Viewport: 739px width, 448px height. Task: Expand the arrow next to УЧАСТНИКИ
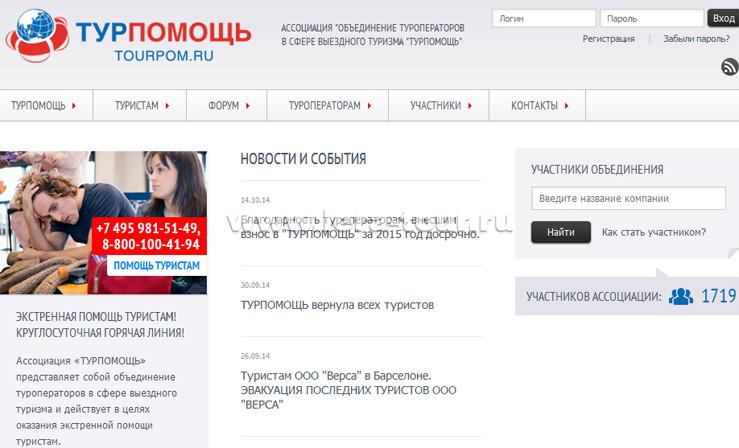[470, 106]
